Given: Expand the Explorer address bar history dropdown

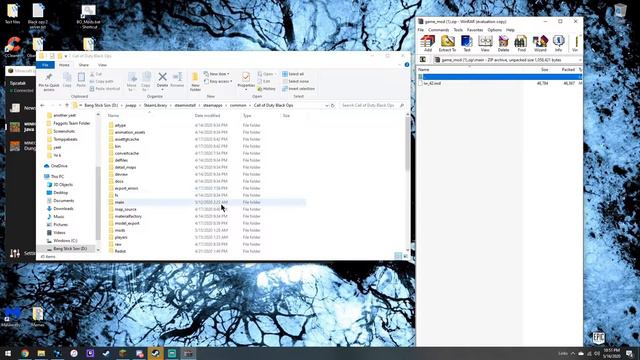Looking at the screenshot, I should pyautogui.click(x=327, y=105).
